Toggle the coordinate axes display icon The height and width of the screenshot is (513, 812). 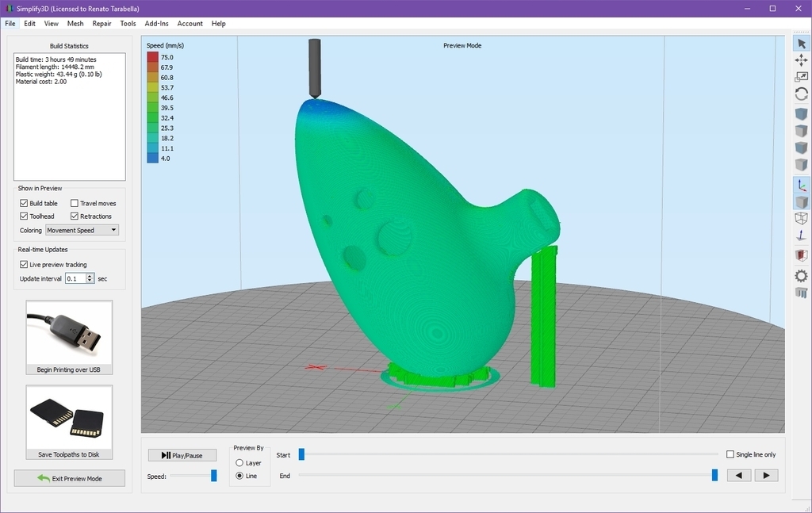(x=801, y=185)
